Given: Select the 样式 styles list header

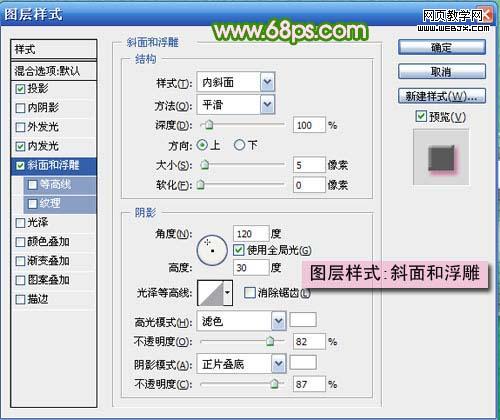Looking at the screenshot, I should click(x=54, y=49).
